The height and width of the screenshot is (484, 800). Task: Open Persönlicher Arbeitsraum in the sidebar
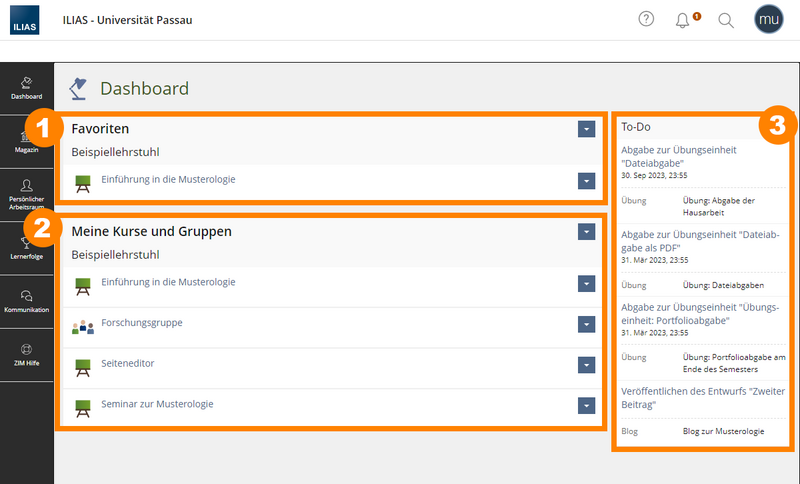coord(27,195)
